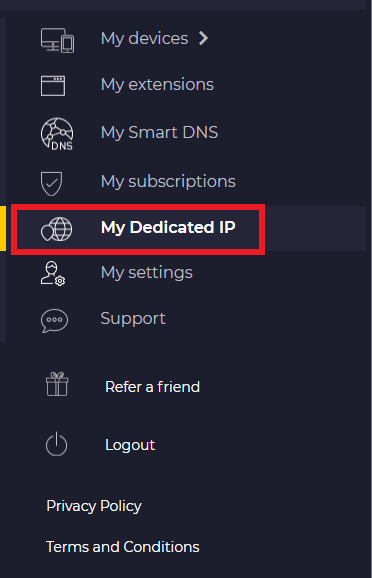The width and height of the screenshot is (372, 578).
Task: Click the Refer a friend link
Action: point(152,387)
